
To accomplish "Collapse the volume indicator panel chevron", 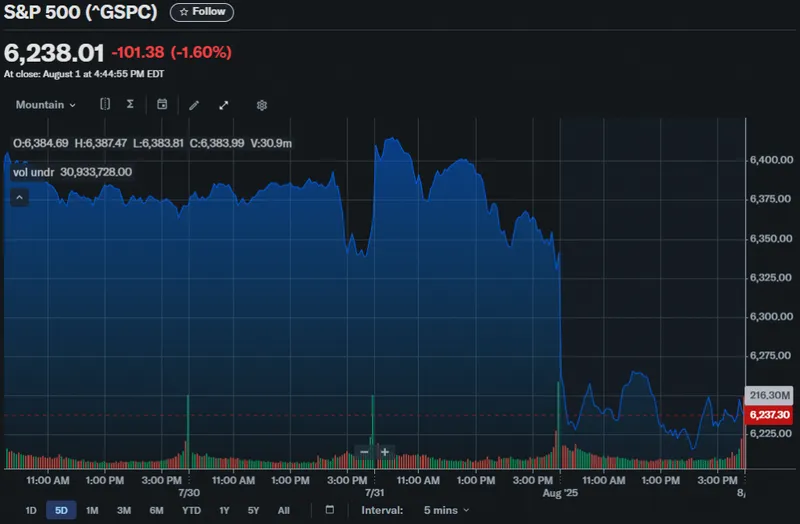I will tap(19, 197).
